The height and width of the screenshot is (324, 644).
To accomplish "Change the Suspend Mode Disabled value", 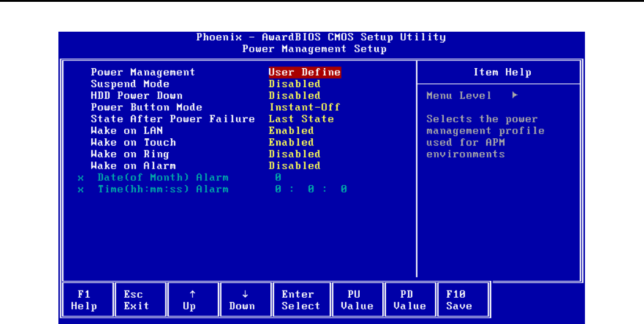I will [295, 84].
